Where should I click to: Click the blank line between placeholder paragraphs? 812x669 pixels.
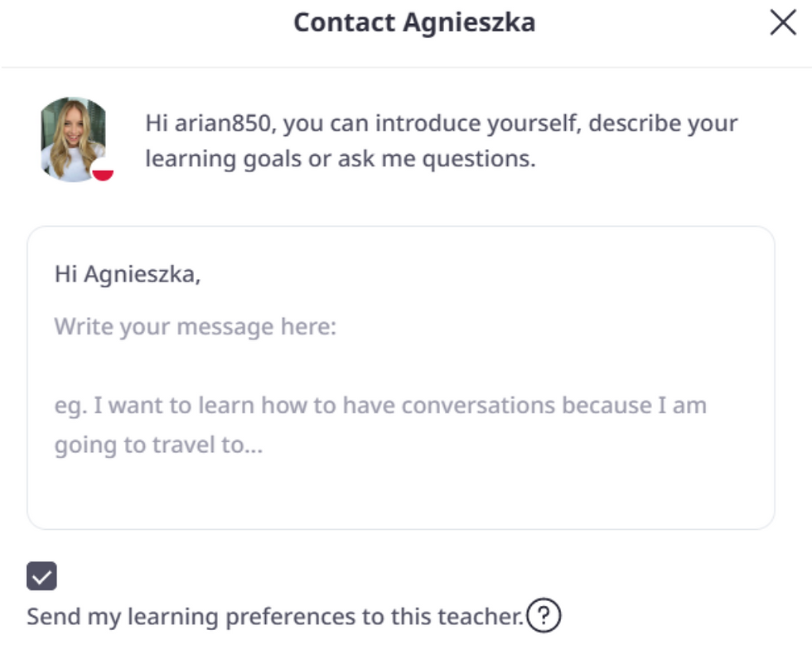click(401, 366)
